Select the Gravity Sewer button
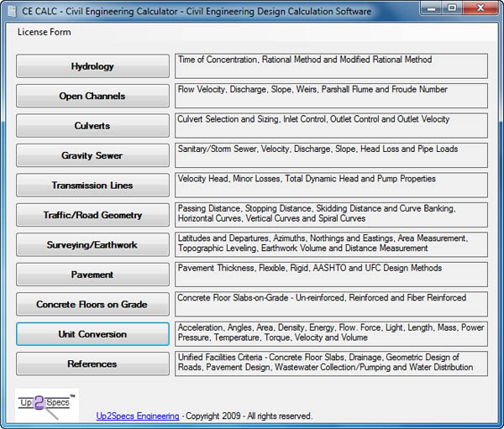 (92, 155)
